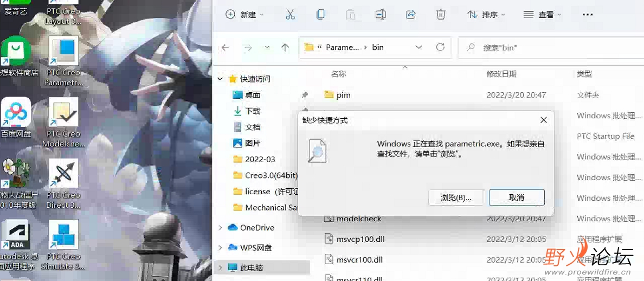Select 此电脑 in navigation pane
Viewport: 644px width, 281px height.
[x=252, y=268]
